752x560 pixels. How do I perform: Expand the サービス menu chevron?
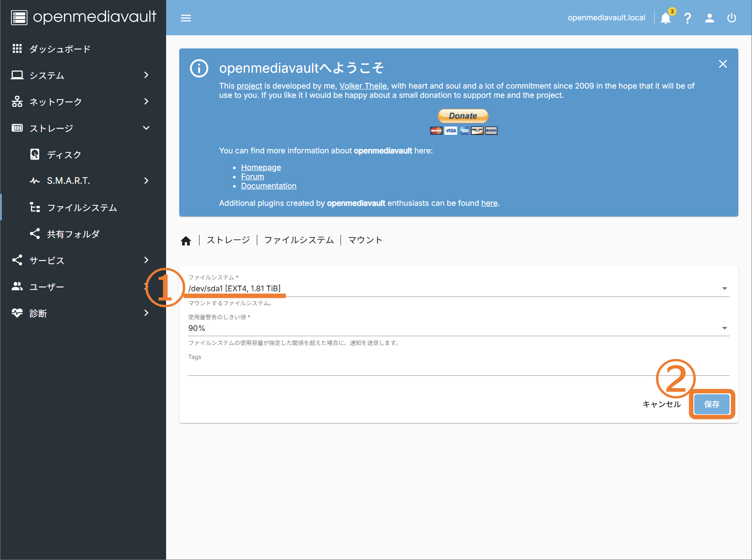(146, 260)
